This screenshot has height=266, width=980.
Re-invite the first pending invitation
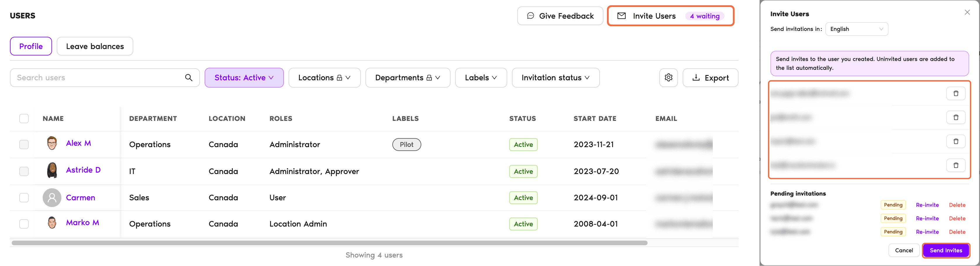pyautogui.click(x=927, y=205)
